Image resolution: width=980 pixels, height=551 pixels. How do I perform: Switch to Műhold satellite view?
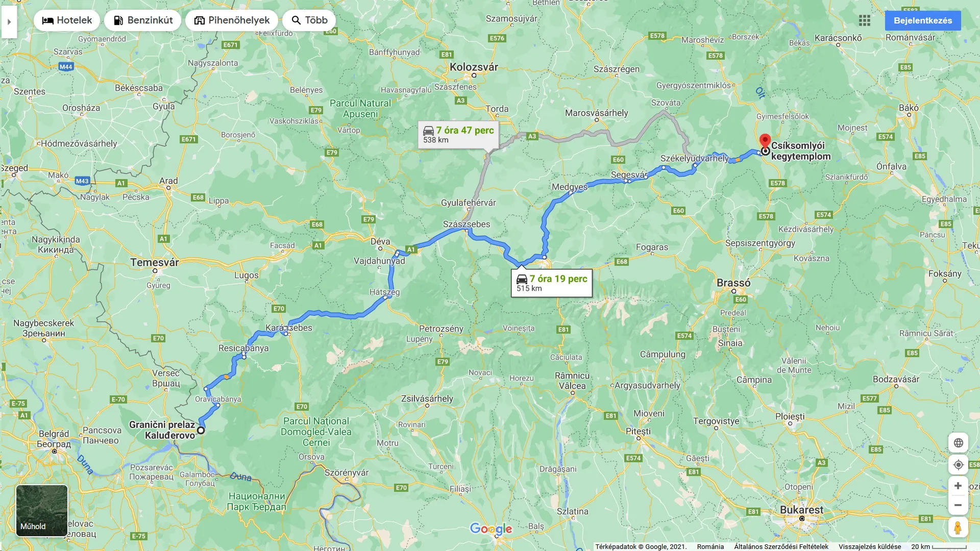click(42, 511)
